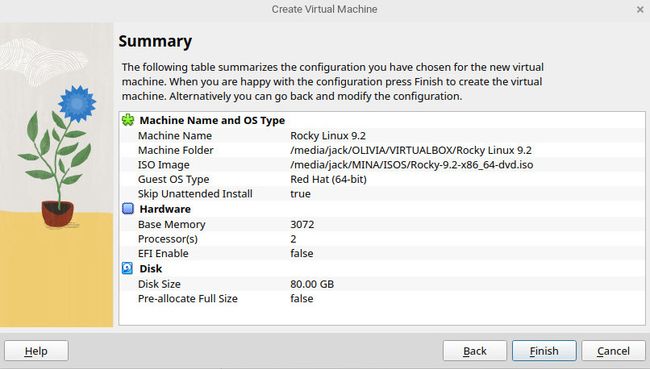The height and width of the screenshot is (369, 650).
Task: Select the Pre-allocate Full Size label
Action: point(187,299)
